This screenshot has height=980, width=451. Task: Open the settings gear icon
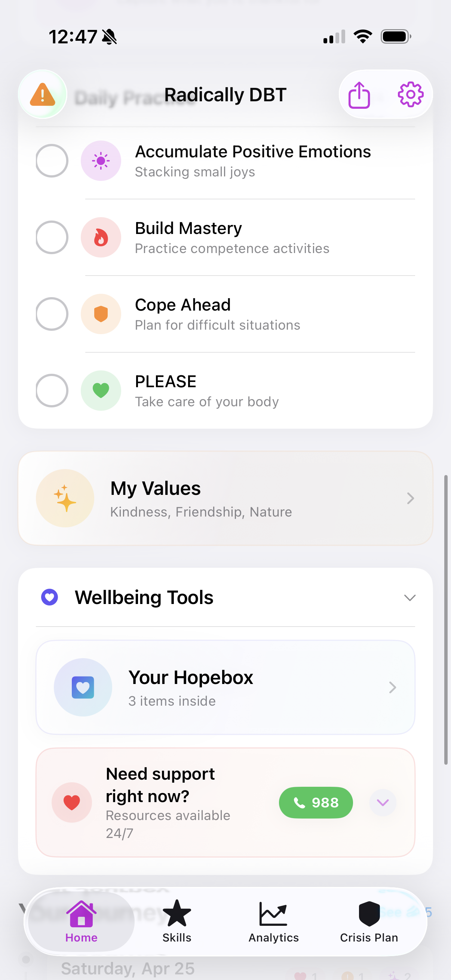(410, 94)
